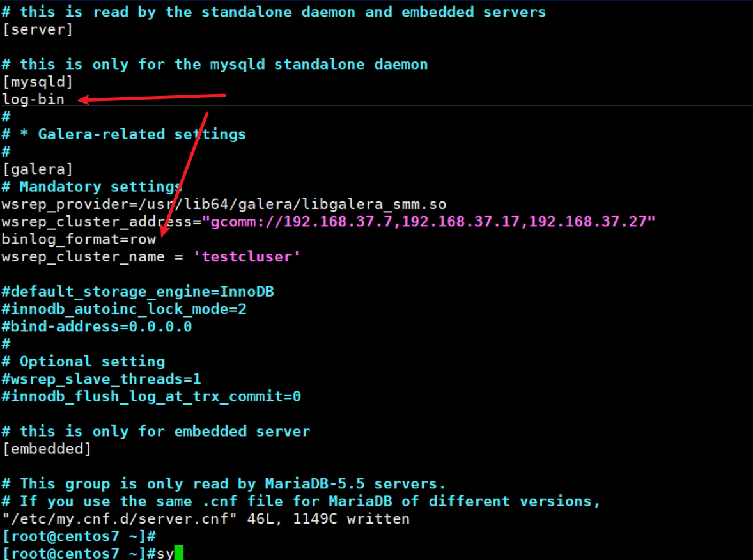
Task: Click the commented default_storage_engine=InnoDB line
Action: (137, 292)
